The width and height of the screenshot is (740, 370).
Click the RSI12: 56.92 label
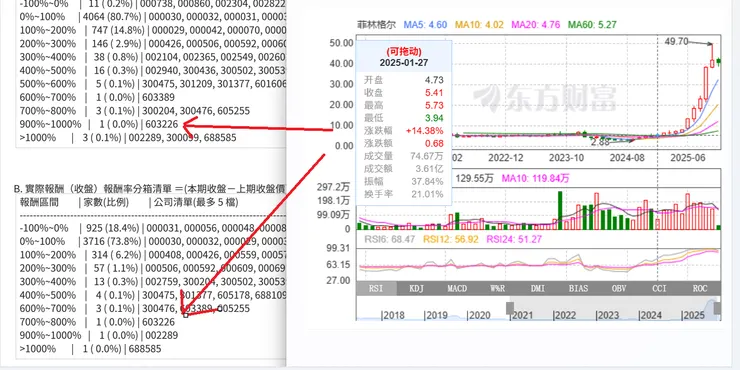(x=451, y=239)
